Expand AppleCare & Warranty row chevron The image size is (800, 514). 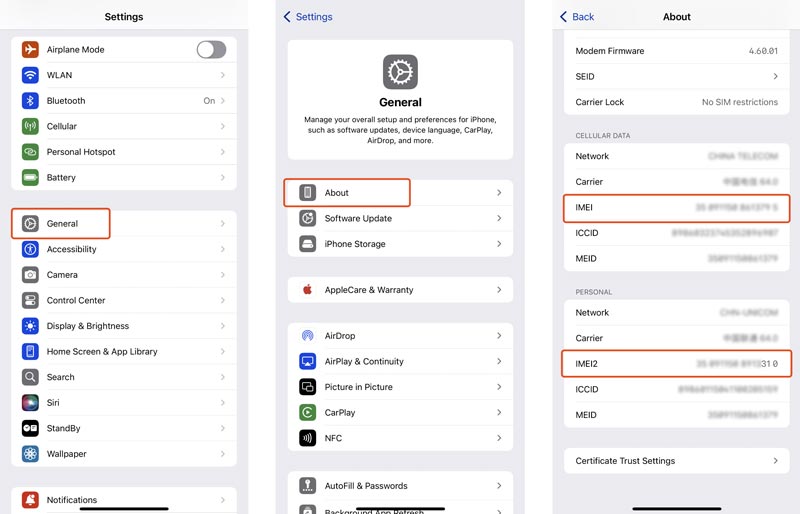coord(499,289)
